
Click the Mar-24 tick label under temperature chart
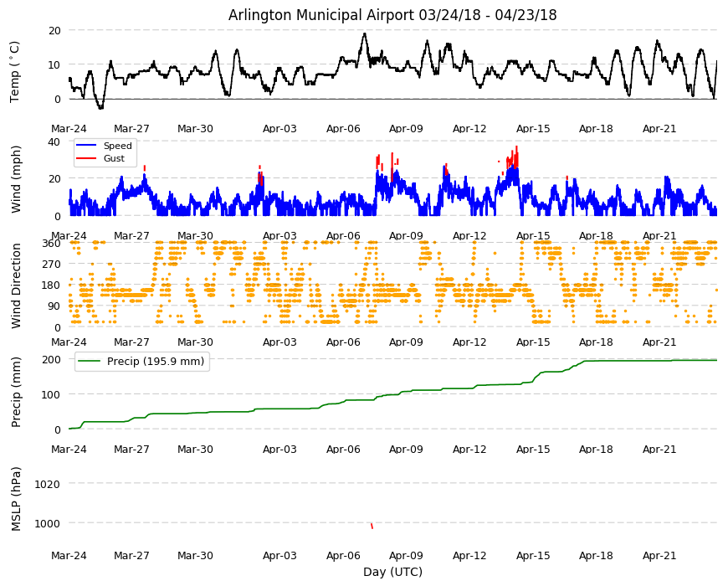click(69, 129)
